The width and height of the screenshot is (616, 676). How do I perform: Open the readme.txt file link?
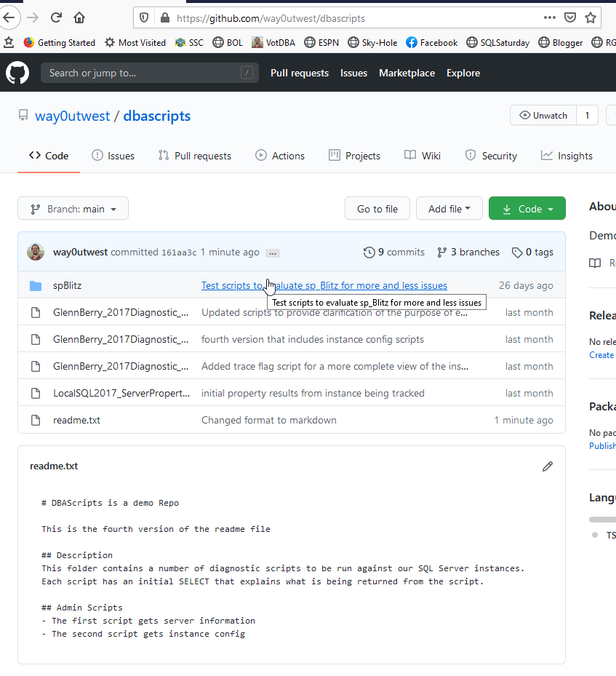click(76, 420)
